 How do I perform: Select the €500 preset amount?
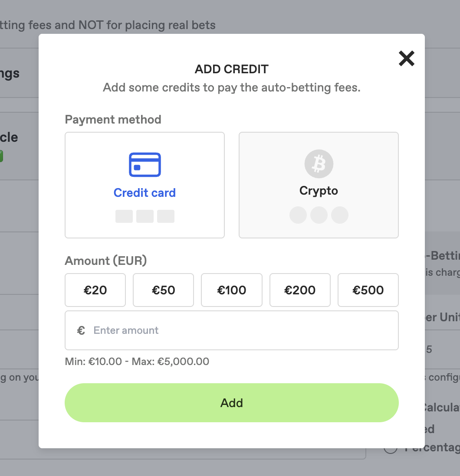click(368, 290)
